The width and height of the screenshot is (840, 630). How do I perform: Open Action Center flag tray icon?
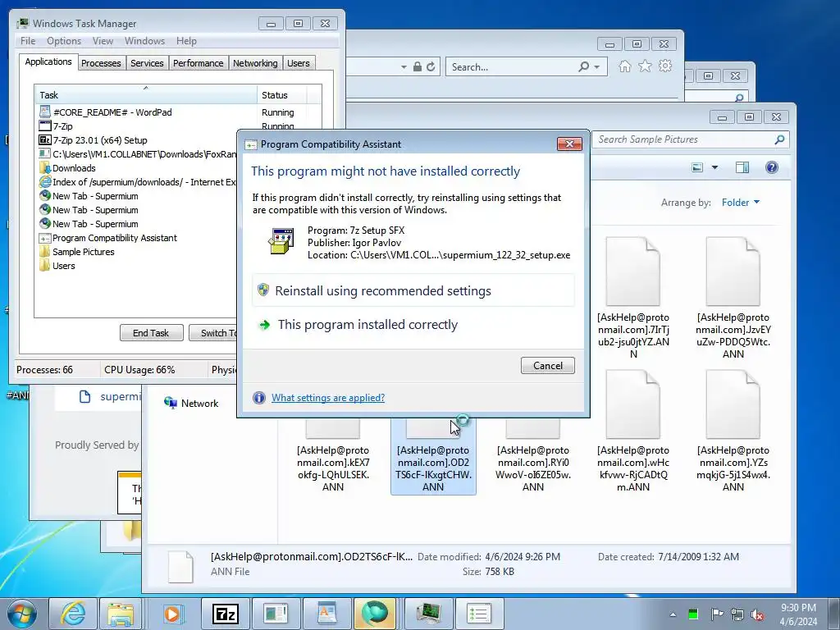717,614
